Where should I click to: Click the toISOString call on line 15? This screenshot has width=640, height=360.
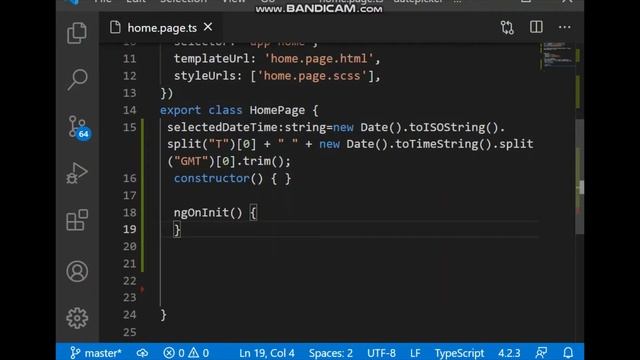coord(447,127)
